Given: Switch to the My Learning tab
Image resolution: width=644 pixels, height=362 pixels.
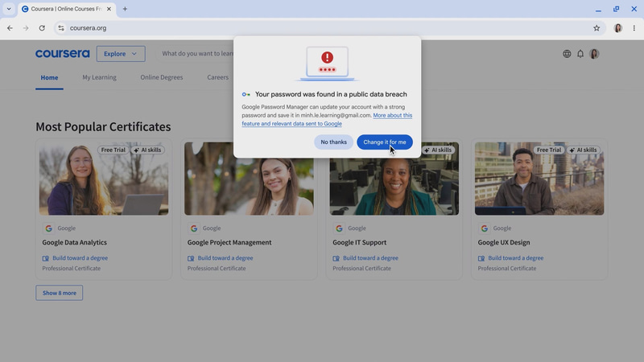Looking at the screenshot, I should click(99, 77).
